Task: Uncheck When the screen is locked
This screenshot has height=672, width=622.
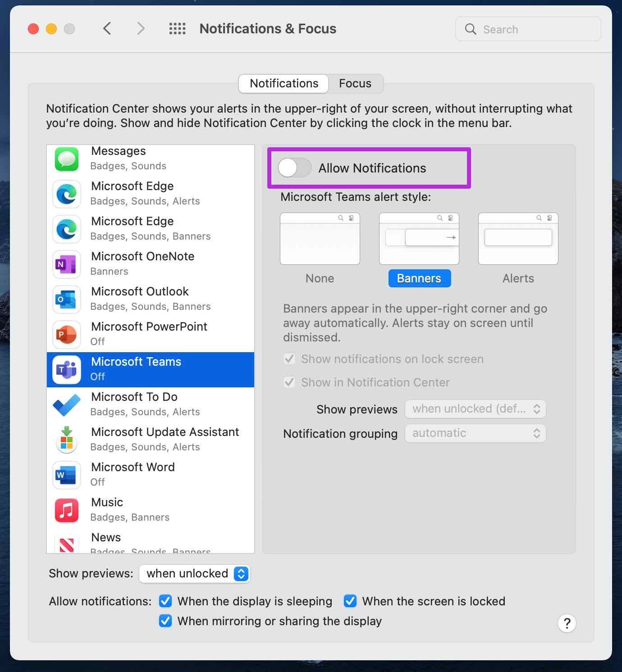Action: [350, 601]
